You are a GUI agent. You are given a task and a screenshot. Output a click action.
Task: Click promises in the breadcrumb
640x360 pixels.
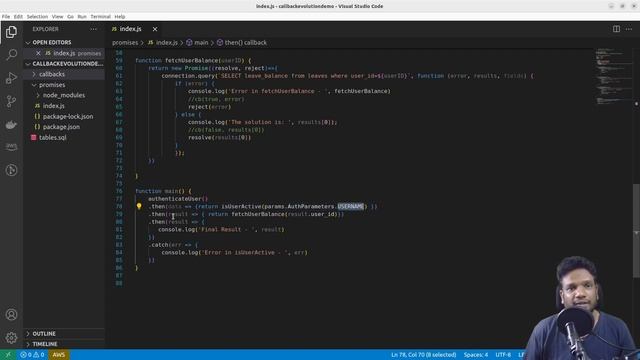[x=125, y=42]
